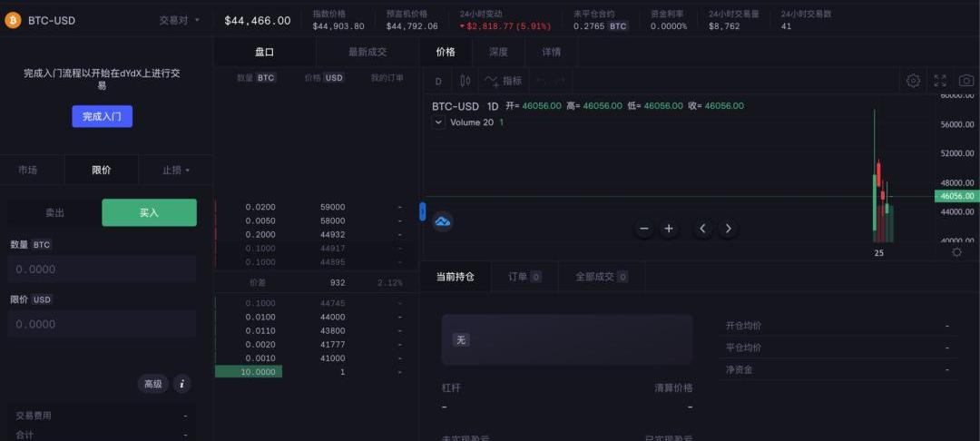This screenshot has width=980, height=441.
Task: Switch to the 最新成交 tab
Action: click(x=367, y=52)
